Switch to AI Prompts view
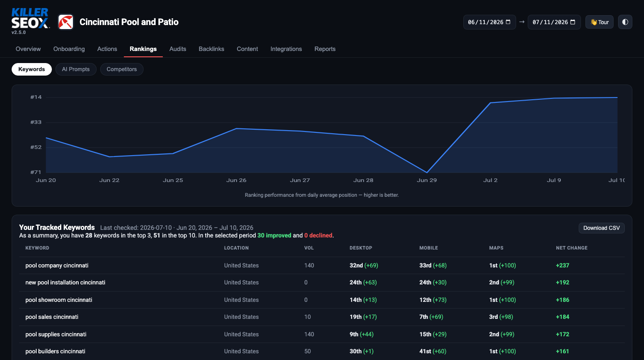This screenshot has width=644, height=360. (76, 69)
